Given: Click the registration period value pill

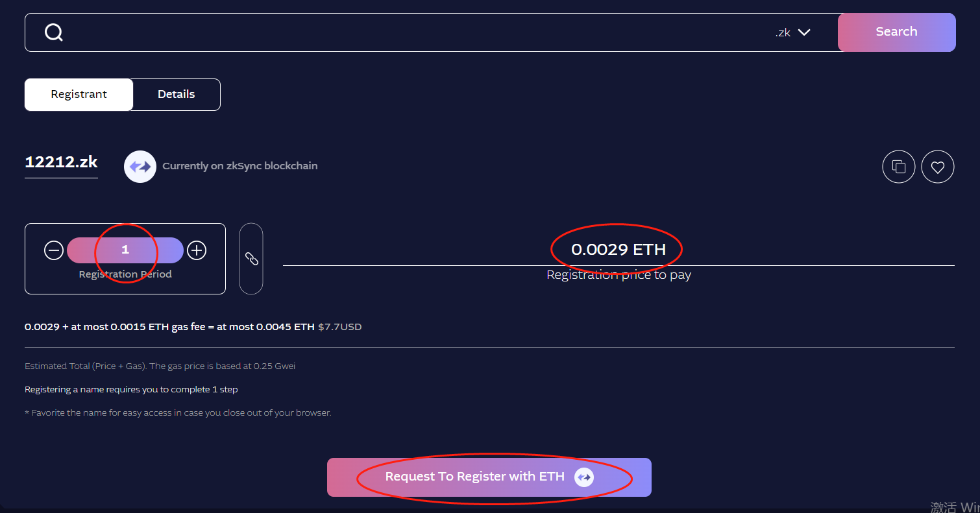Looking at the screenshot, I should tap(125, 250).
